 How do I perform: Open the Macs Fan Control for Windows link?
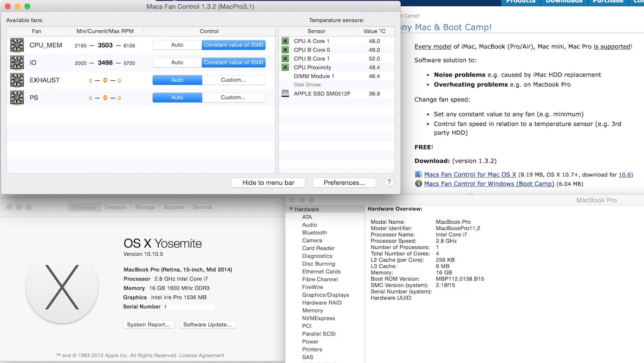coord(489,184)
